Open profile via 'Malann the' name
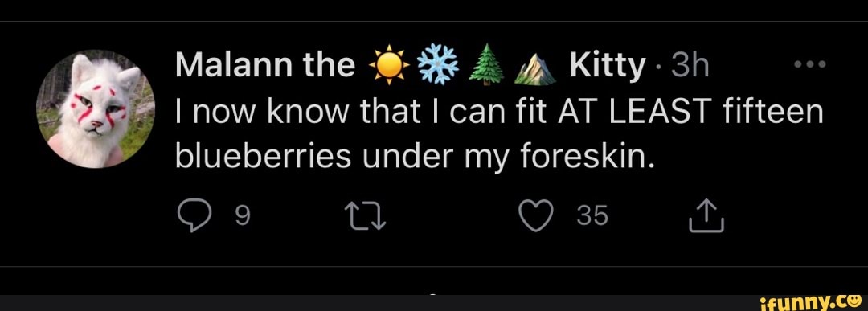868x311 pixels. pos(265,66)
